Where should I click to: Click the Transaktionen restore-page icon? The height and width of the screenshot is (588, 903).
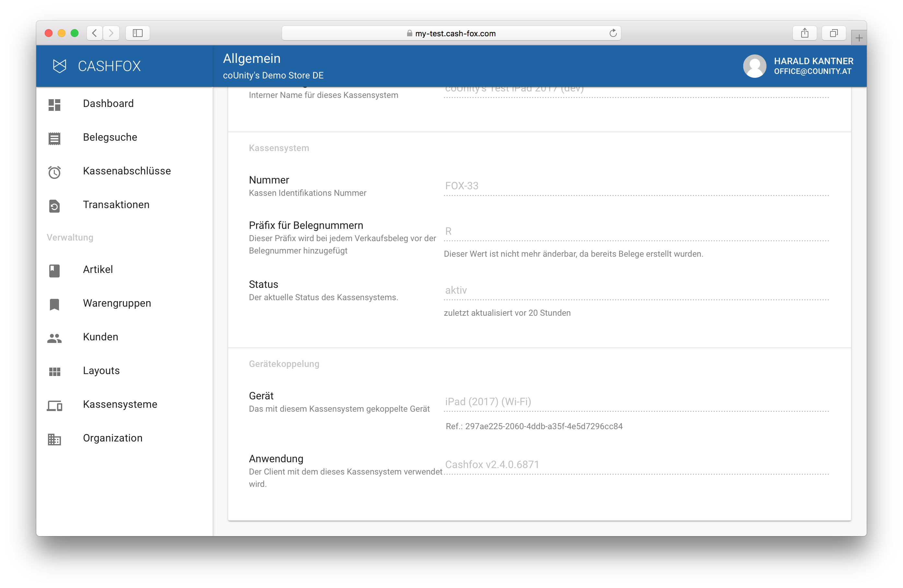coord(54,206)
